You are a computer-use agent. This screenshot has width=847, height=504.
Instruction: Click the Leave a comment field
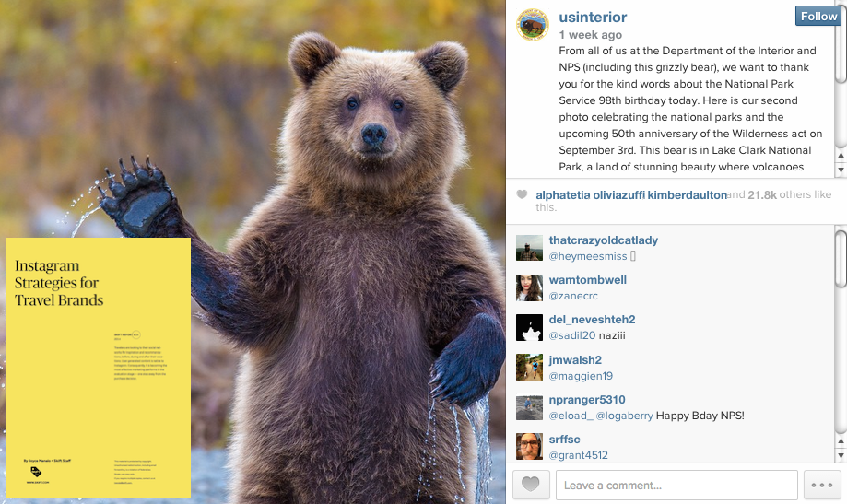pos(676,485)
